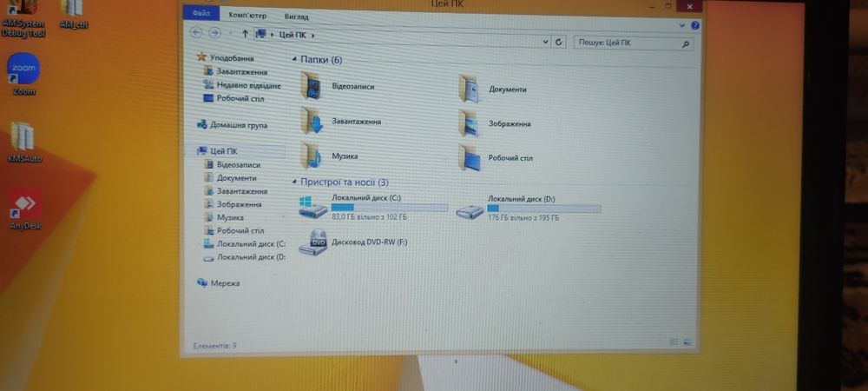Go up one folder level

pyautogui.click(x=246, y=34)
